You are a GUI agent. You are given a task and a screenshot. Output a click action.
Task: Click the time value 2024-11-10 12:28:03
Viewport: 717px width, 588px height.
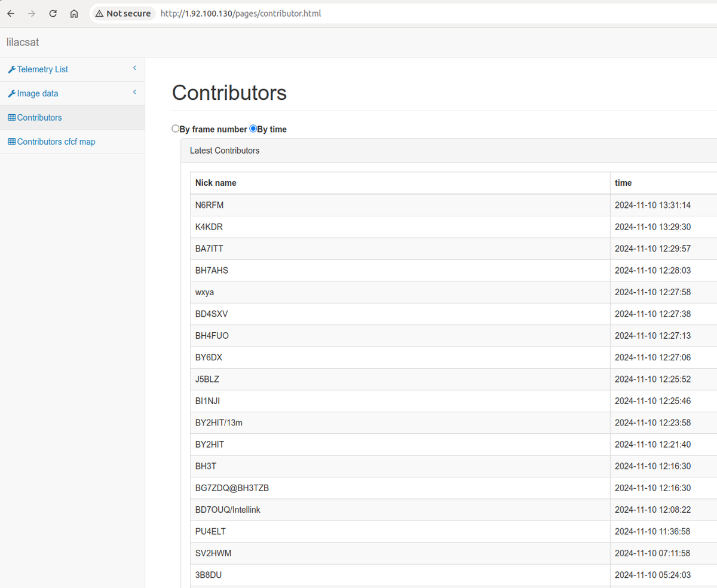(652, 270)
